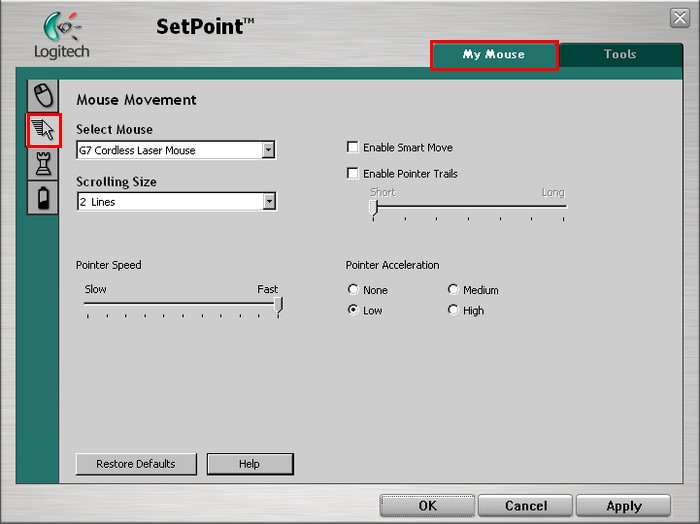Screen dimensions: 700x524
Task: Enable Pointer Trails checkbox
Action: pos(352,173)
